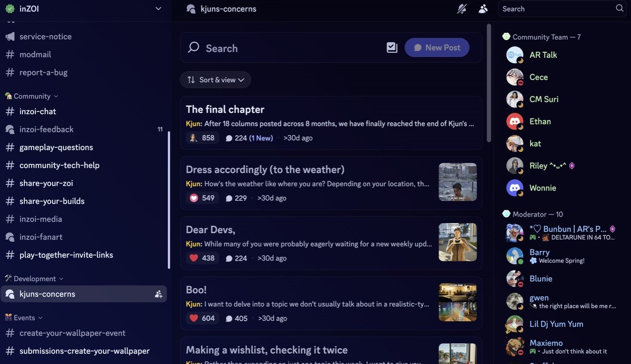Toggle notification mute bell for kjuns-concerns

point(462,9)
